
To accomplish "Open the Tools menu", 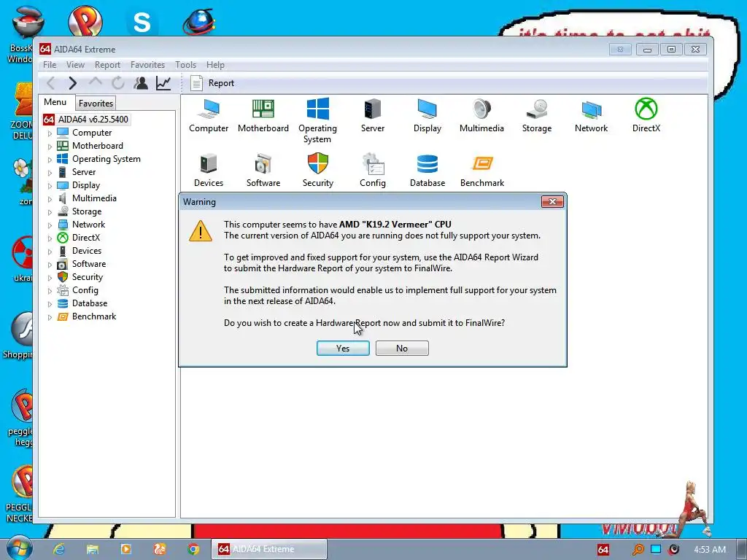I will 185,65.
